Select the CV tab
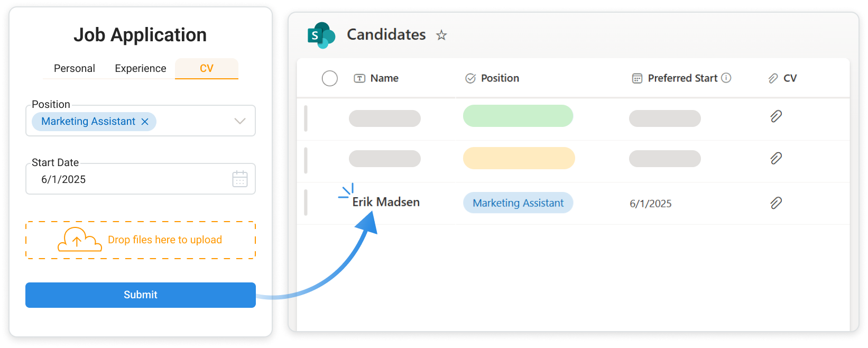The height and width of the screenshot is (348, 868). [x=207, y=68]
